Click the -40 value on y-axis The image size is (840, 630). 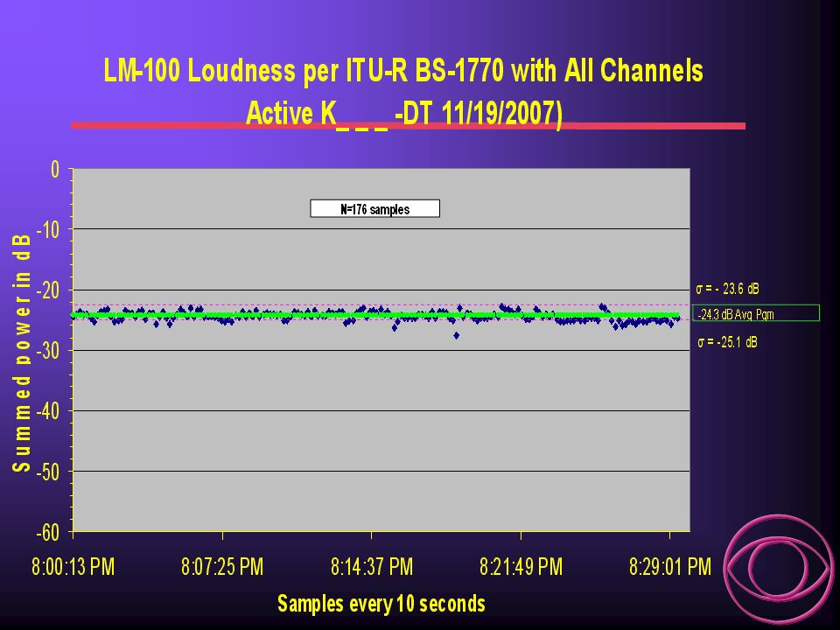click(48, 411)
